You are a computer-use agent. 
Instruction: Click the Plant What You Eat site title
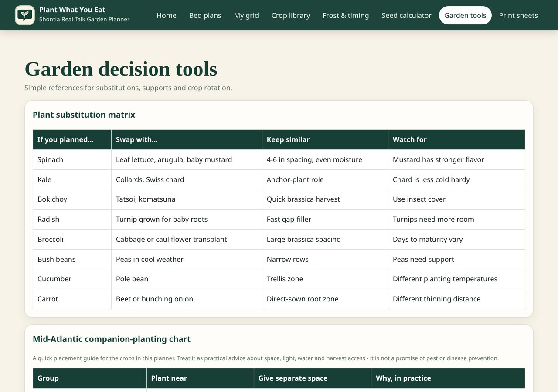coord(72,10)
